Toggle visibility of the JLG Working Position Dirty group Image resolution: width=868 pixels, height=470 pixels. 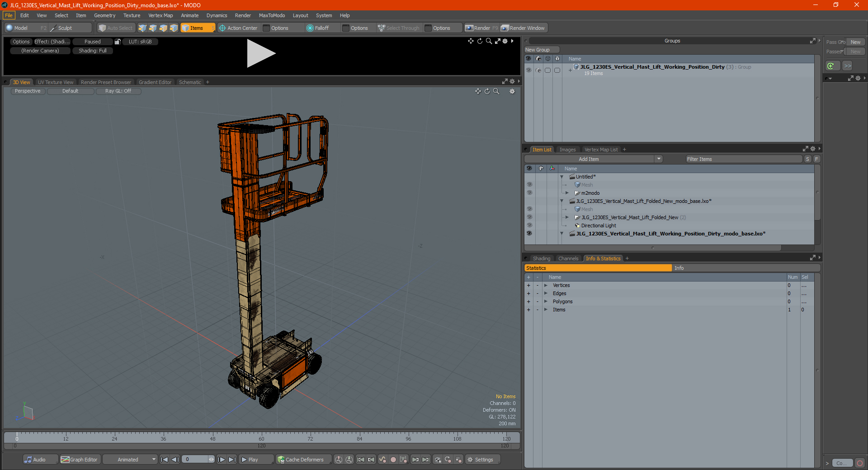[528, 70]
